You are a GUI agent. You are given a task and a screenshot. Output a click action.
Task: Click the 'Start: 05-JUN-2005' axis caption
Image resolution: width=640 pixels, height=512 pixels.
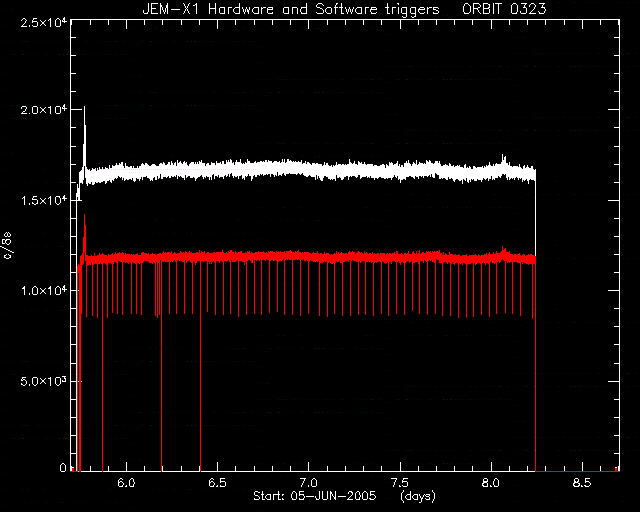(314, 496)
